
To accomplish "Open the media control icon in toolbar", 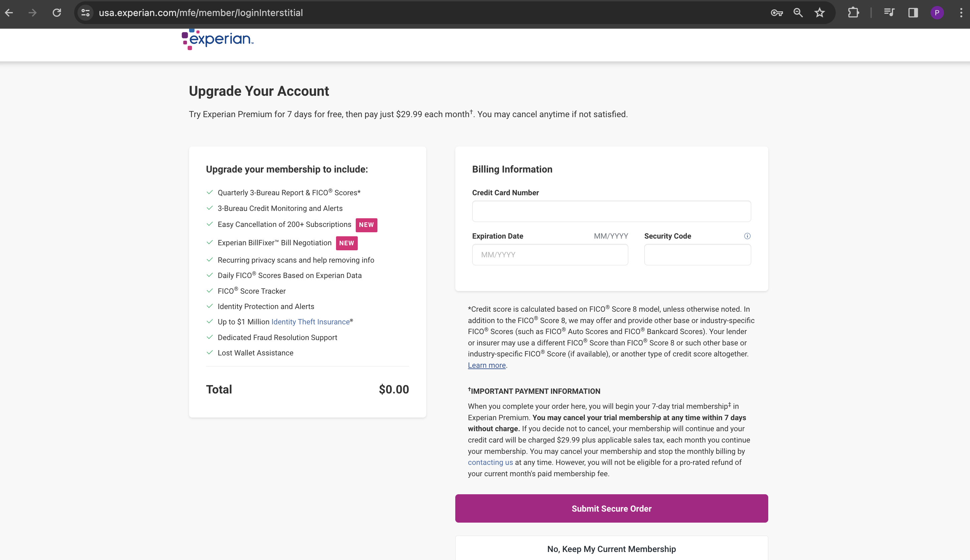I will [889, 13].
